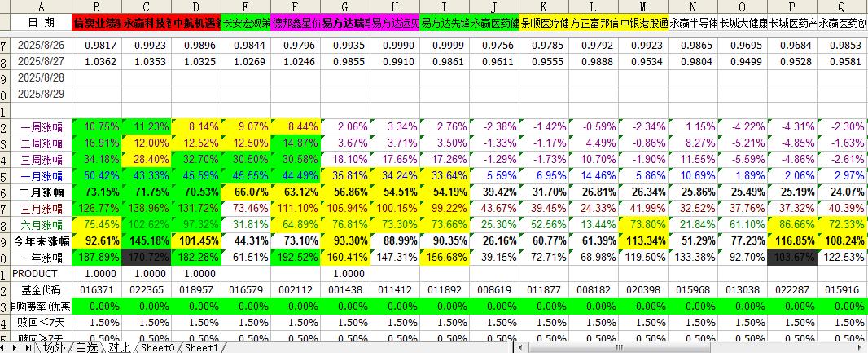This screenshot has height=353, width=868.
Task: Click the 日 期 header cell
Action: click(x=41, y=23)
